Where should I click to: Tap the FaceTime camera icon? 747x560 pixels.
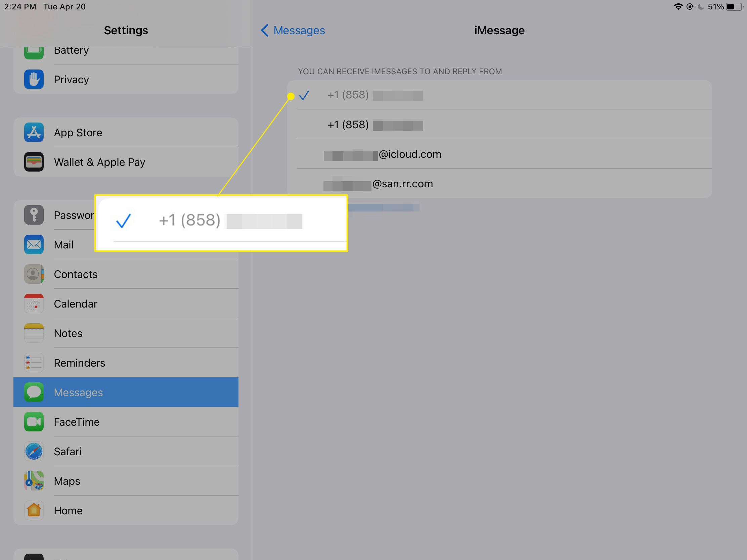pyautogui.click(x=34, y=422)
